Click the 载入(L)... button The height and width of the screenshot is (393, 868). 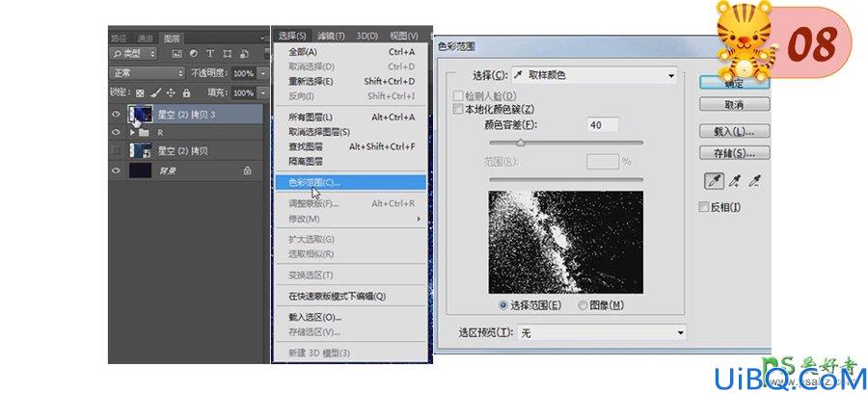point(734,132)
